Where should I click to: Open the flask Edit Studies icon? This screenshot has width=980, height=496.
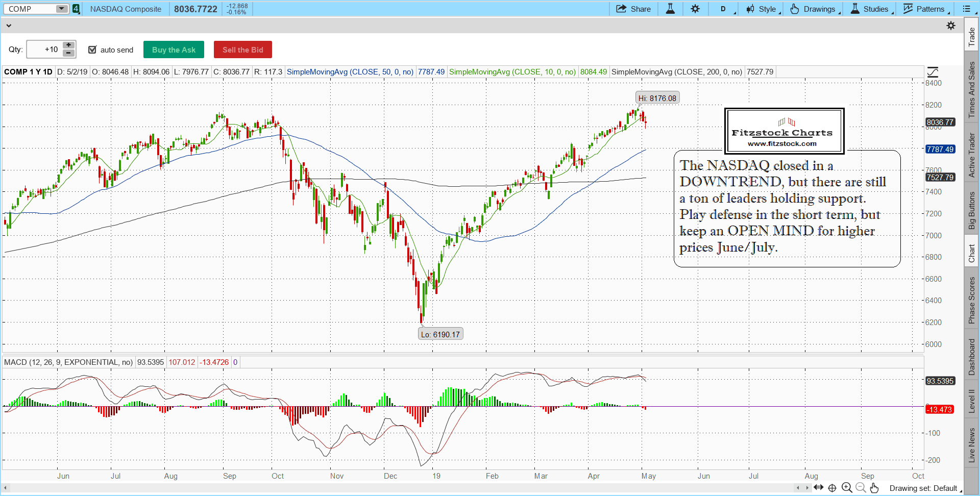pyautogui.click(x=670, y=9)
